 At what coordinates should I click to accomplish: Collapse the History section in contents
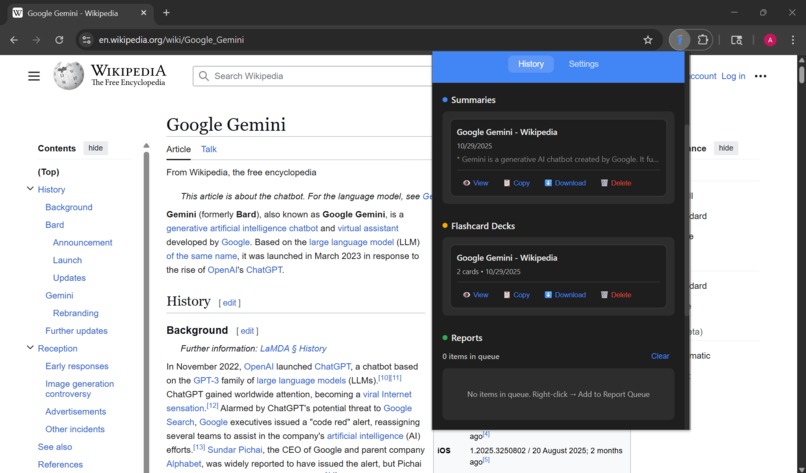tap(30, 189)
